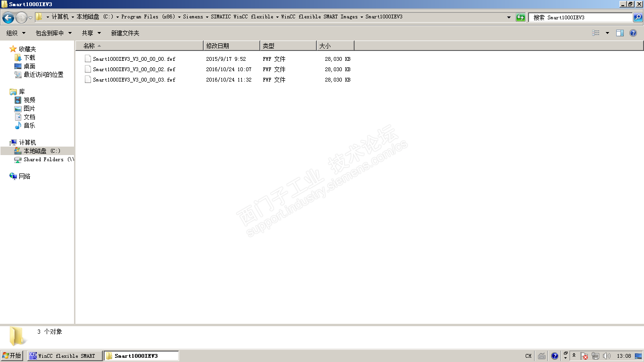
Task: Select 库 in the navigation pane
Action: point(22,91)
